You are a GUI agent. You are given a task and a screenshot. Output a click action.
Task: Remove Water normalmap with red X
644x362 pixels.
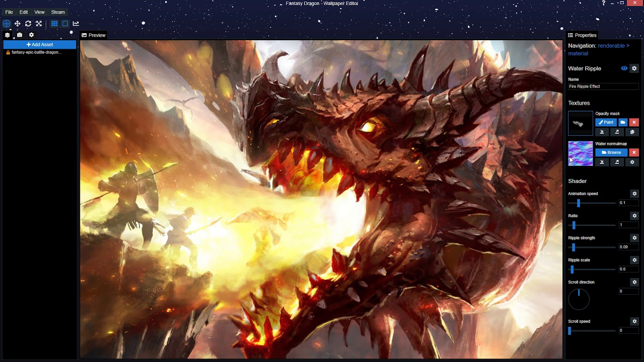634,152
